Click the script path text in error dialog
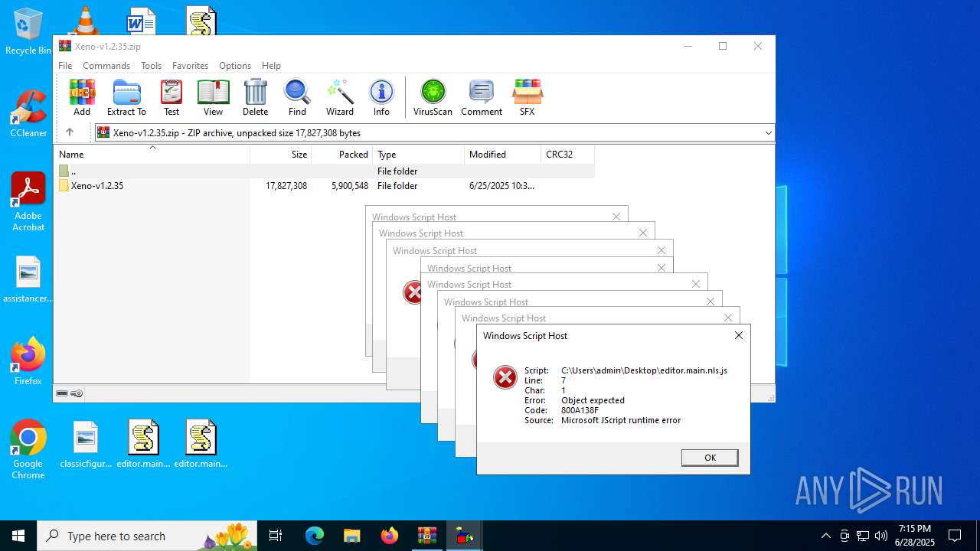 pyautogui.click(x=644, y=370)
